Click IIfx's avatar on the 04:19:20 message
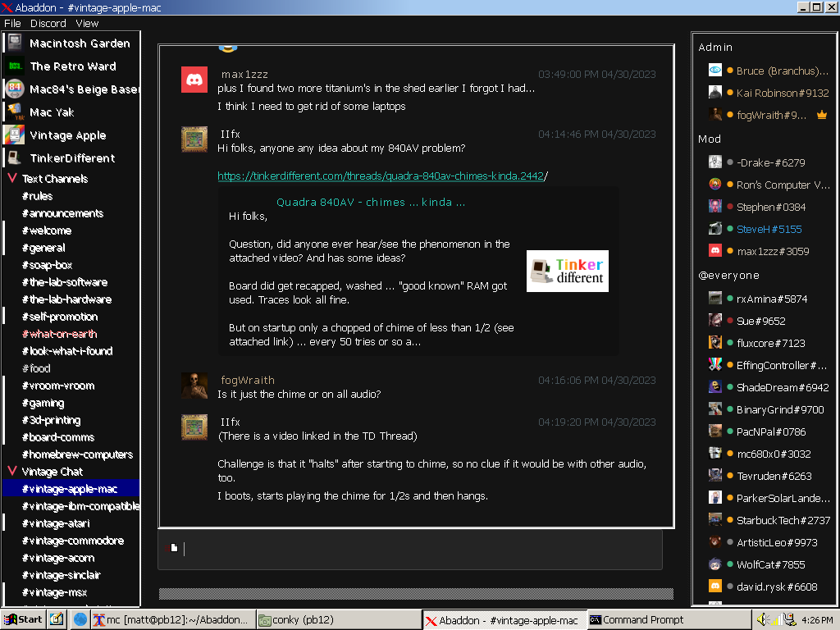840x630 pixels. tap(194, 427)
